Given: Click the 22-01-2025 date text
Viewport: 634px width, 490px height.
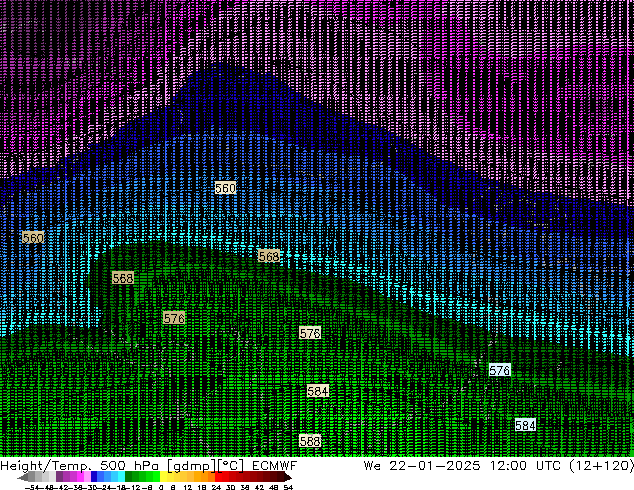Looking at the screenshot, I should coord(435,466).
